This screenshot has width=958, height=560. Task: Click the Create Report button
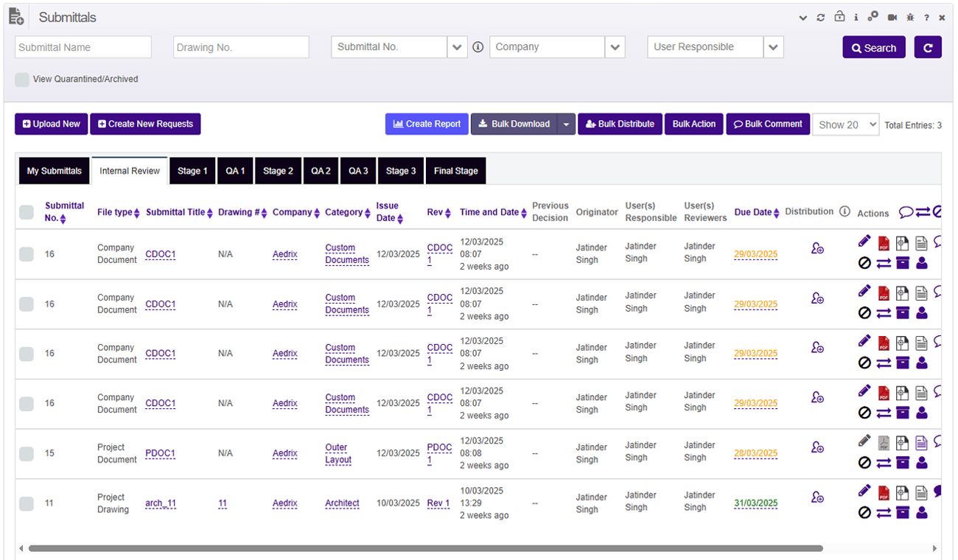427,124
